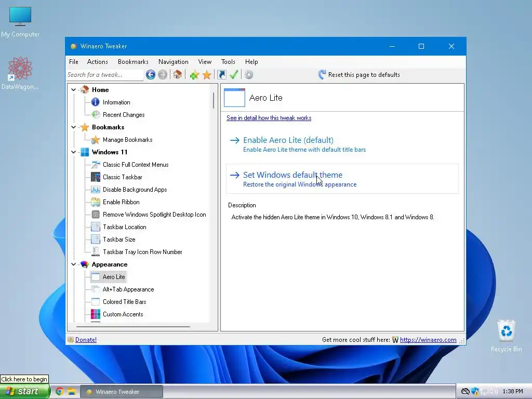Click Taskbar Size icon
This screenshot has height=399, width=532.
96,239
